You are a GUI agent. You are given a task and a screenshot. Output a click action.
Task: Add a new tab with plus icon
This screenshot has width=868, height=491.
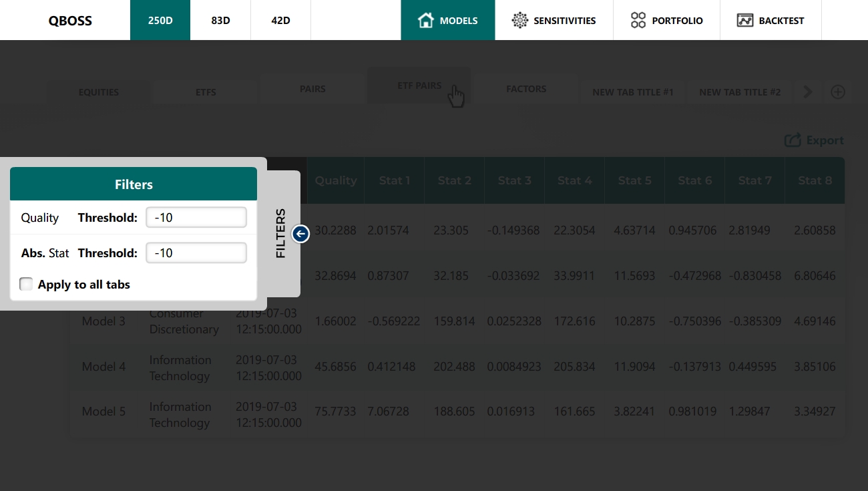coord(838,92)
